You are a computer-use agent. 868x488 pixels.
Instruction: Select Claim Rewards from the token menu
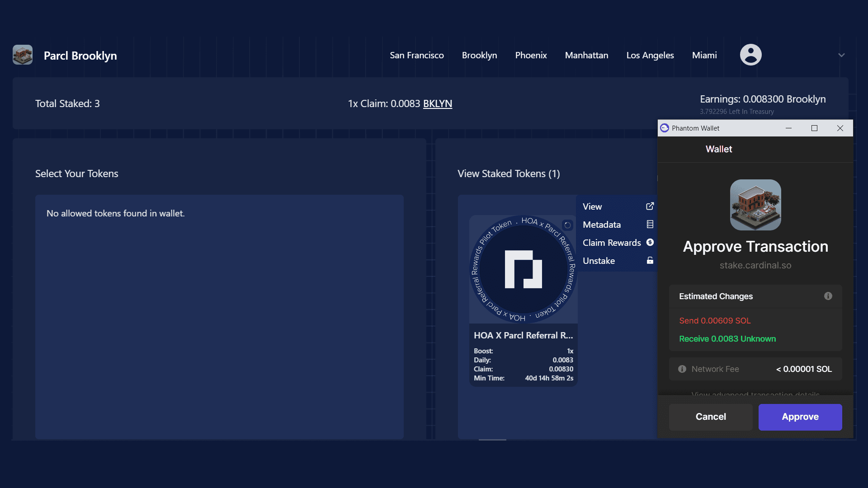point(611,243)
